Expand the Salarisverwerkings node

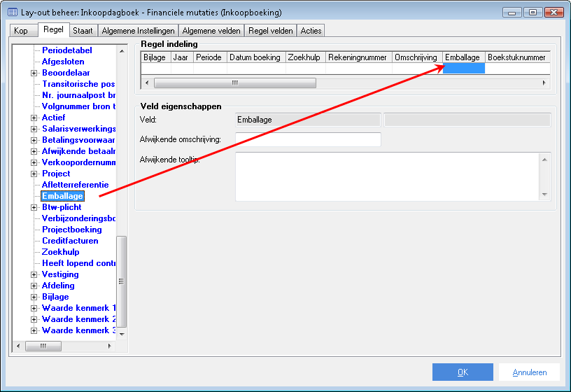(34, 129)
